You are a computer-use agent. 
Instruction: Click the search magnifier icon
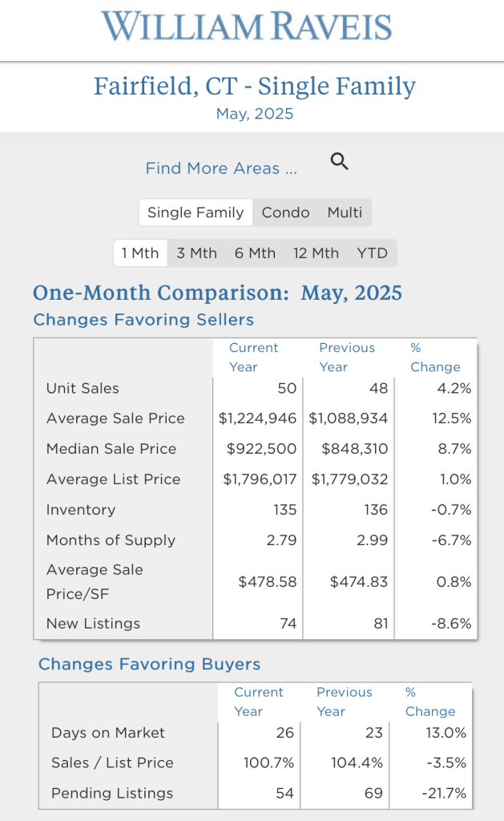(340, 162)
